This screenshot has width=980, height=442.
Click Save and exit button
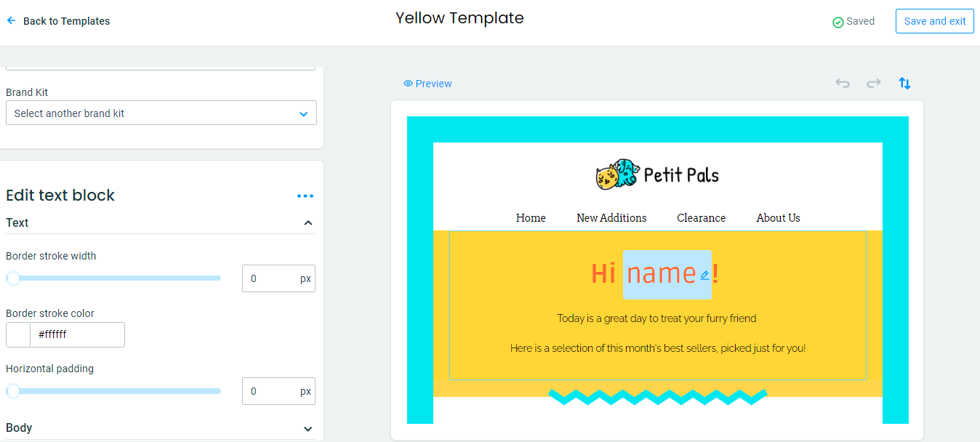pyautogui.click(x=934, y=21)
